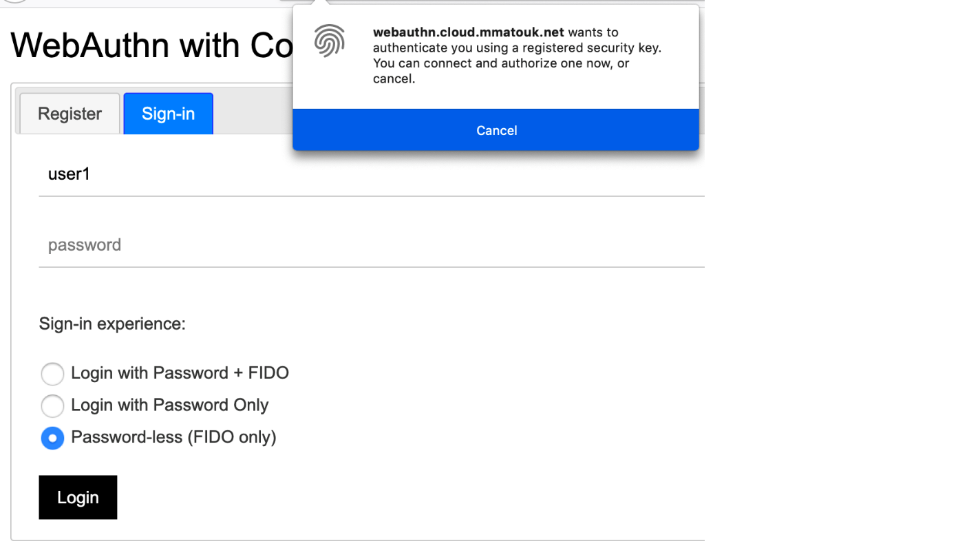Select the Password-less (FIDO only) radio button
Image resolution: width=980 pixels, height=548 pixels.
tap(52, 438)
